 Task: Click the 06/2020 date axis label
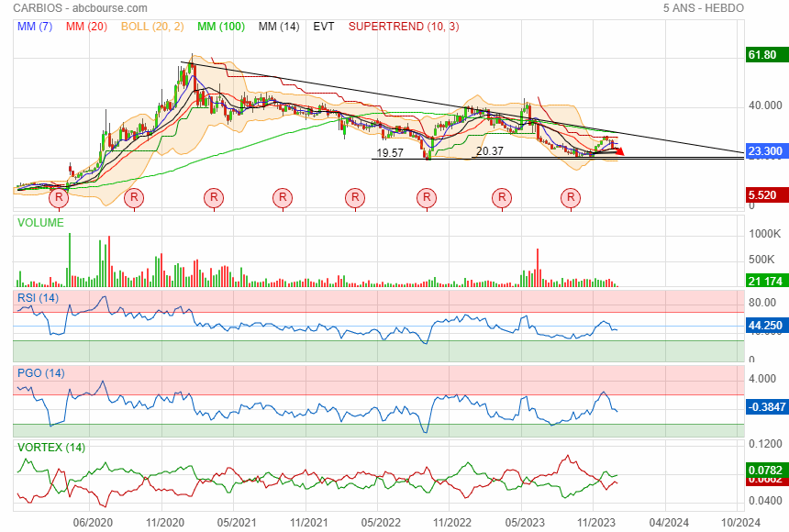[93, 523]
